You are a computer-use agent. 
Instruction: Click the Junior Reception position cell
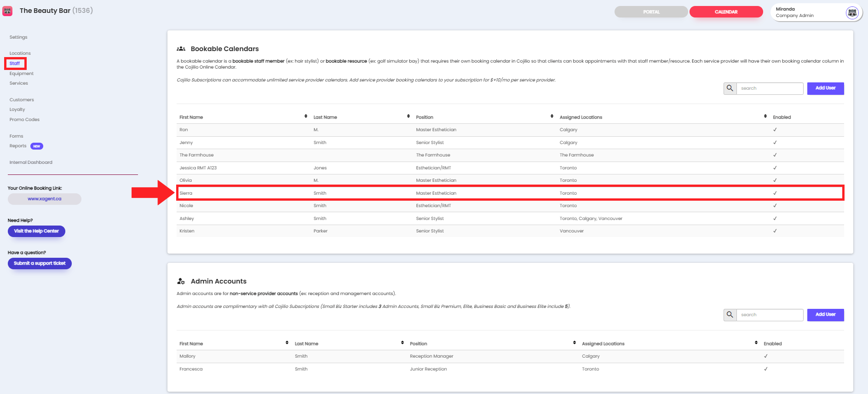coord(428,369)
